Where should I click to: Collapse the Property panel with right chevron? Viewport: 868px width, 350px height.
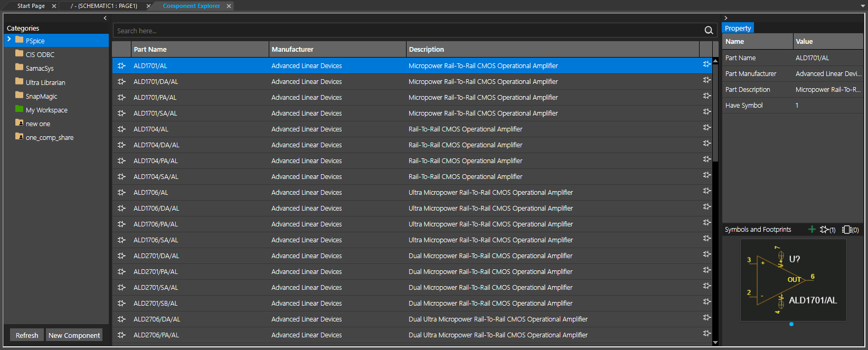coord(726,18)
